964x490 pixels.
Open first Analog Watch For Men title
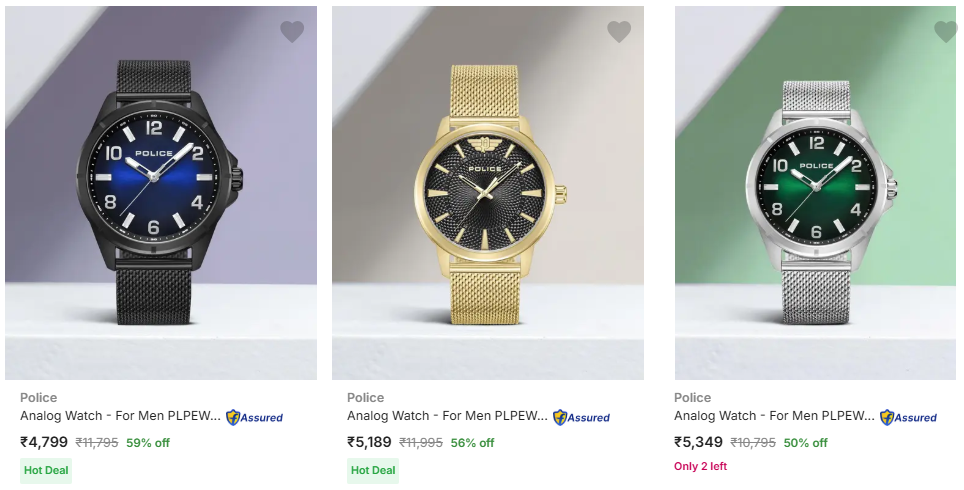pos(120,416)
